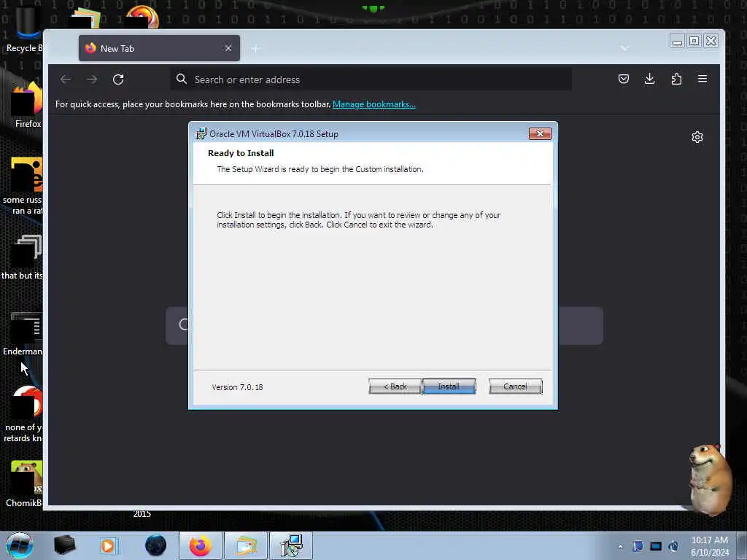
Task: Select the Firefox desktop shortcut
Action: 28,106
